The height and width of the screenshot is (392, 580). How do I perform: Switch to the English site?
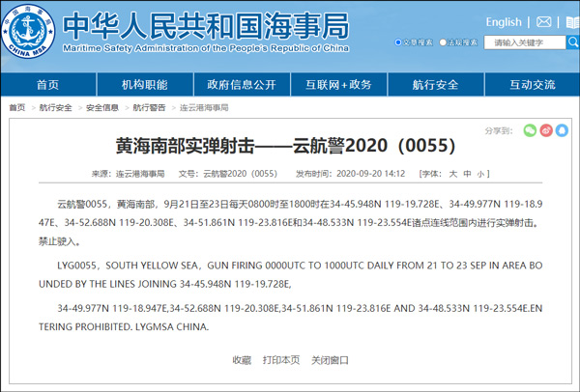click(504, 22)
